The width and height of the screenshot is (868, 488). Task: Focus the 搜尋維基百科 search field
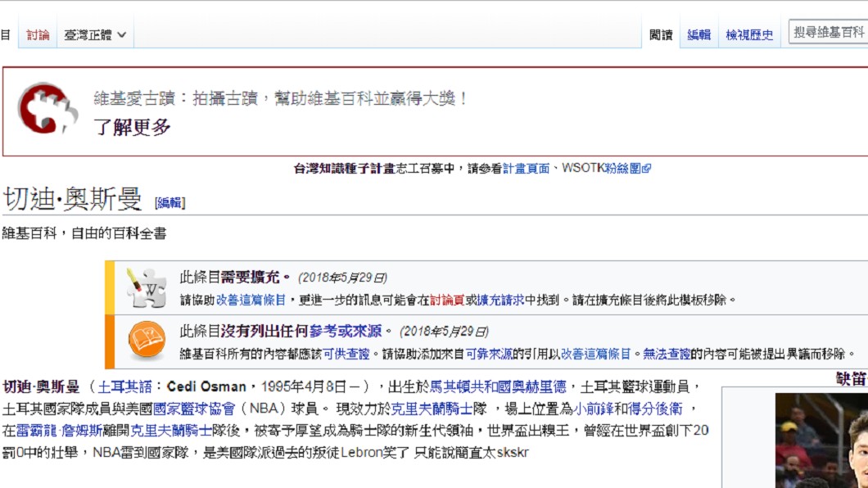pos(828,32)
